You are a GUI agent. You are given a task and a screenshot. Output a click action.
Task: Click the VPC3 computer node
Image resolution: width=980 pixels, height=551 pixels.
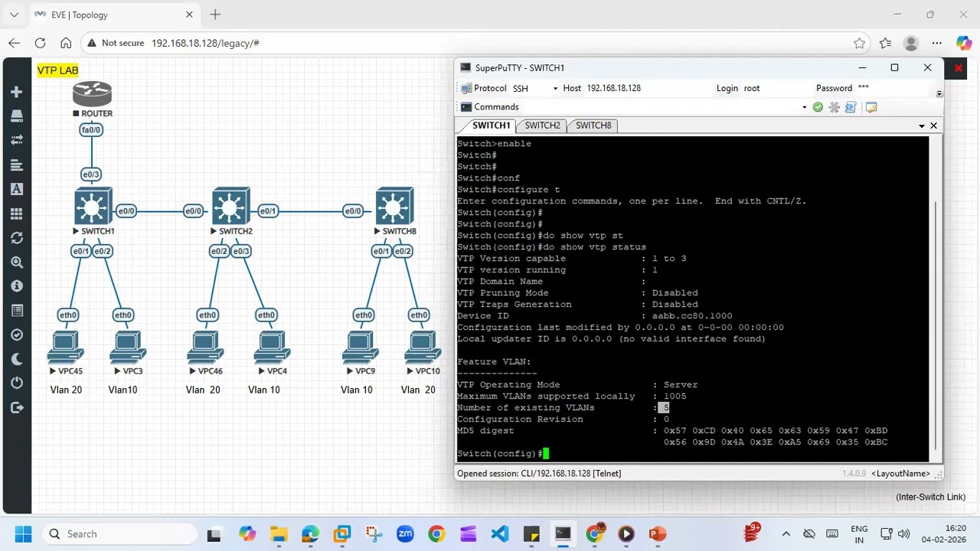(128, 347)
